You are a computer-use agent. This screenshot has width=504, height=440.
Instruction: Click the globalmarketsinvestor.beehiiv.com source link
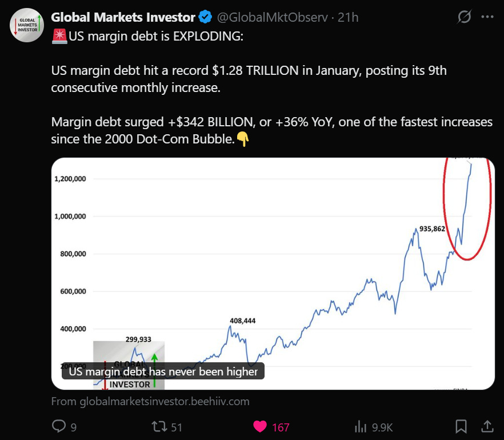(150, 402)
